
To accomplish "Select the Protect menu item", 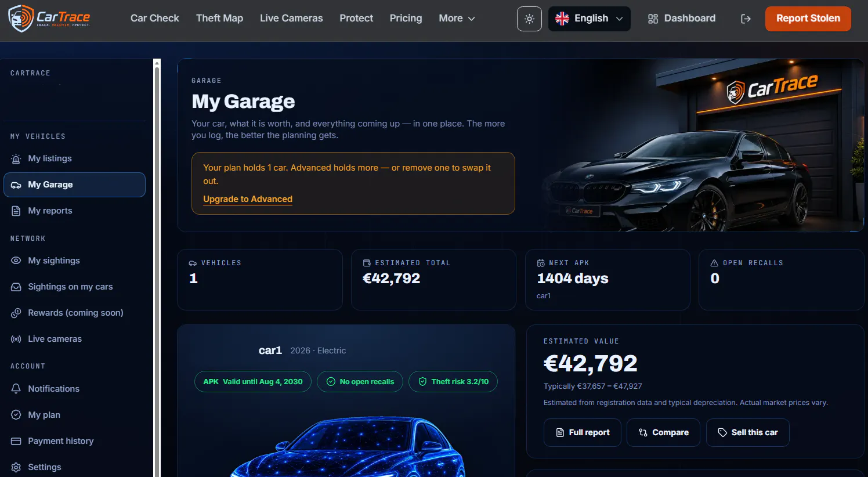I will pos(356,19).
